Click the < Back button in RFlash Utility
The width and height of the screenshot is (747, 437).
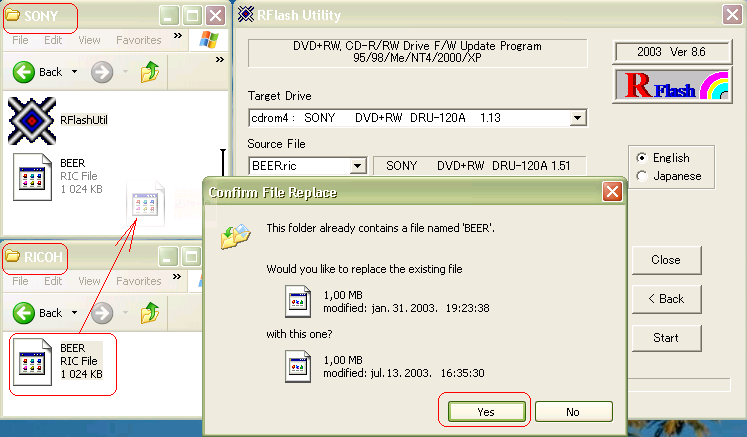click(x=666, y=299)
